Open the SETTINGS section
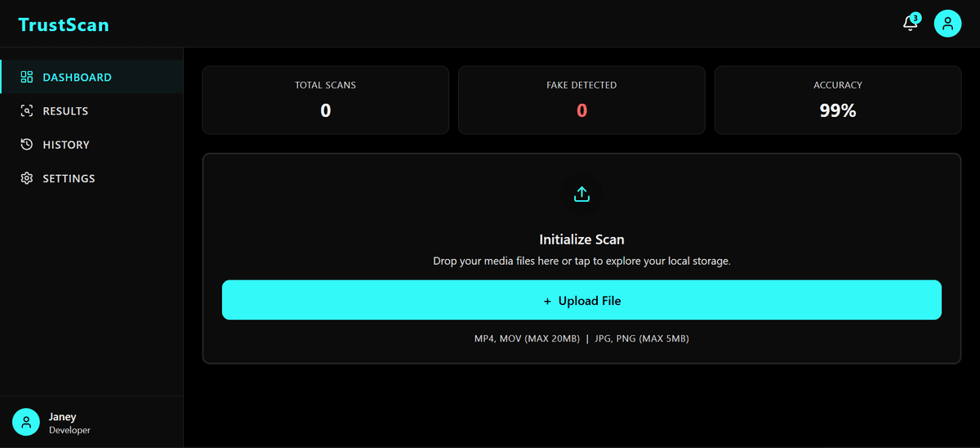 click(x=91, y=178)
